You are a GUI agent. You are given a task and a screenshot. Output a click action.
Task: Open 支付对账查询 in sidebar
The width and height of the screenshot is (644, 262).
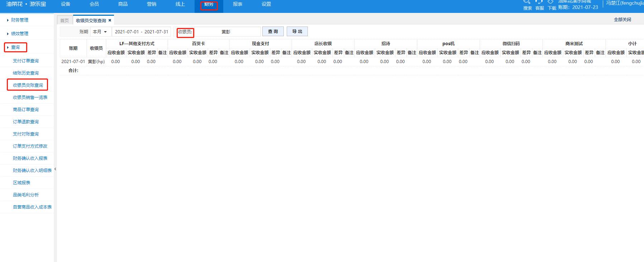coord(26,134)
